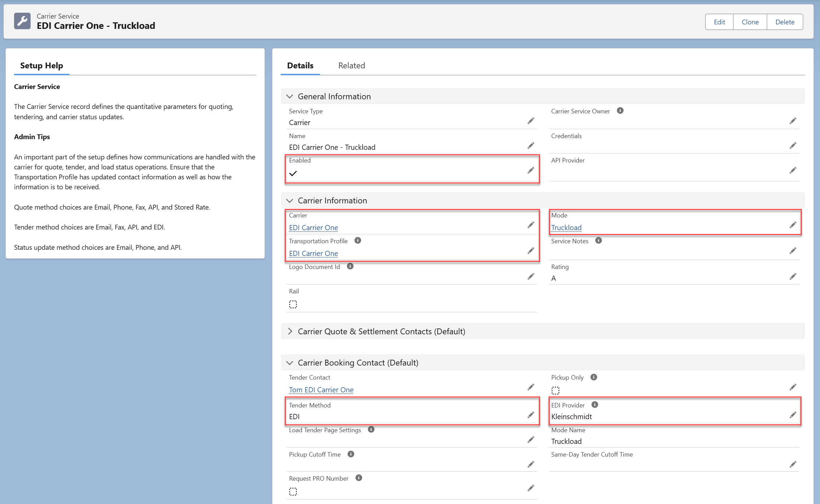
Task: Click the Carrier Service Owner info icon
Action: tap(620, 111)
